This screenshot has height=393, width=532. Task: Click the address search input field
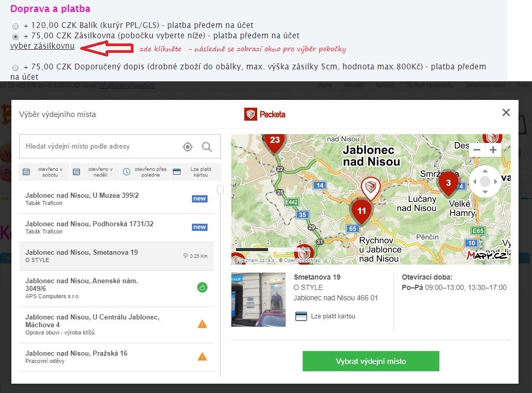[x=101, y=147]
